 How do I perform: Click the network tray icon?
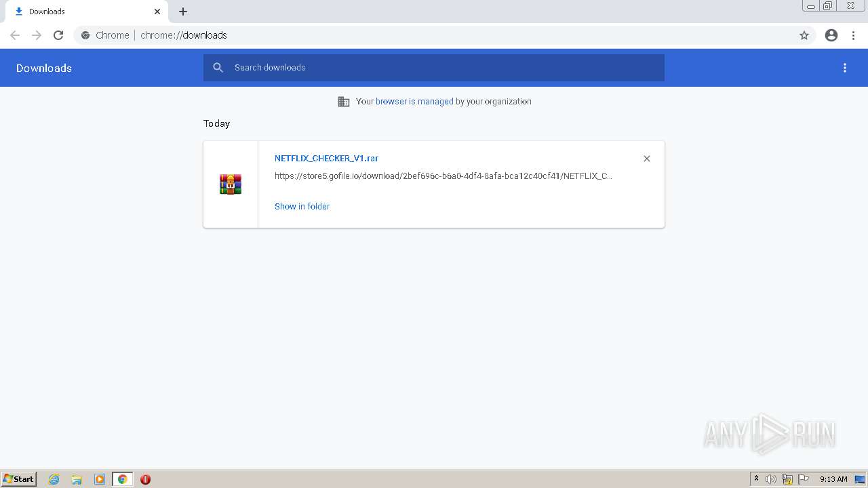[x=787, y=479]
